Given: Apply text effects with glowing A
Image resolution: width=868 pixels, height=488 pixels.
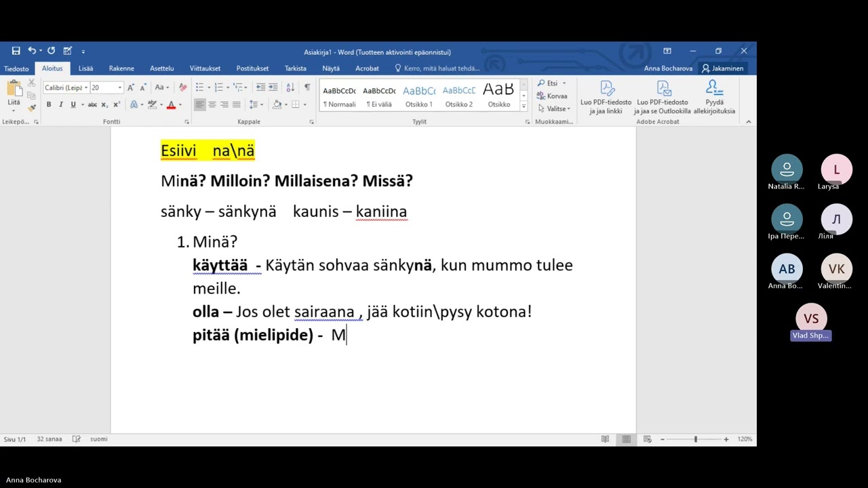Looking at the screenshot, I should (134, 104).
